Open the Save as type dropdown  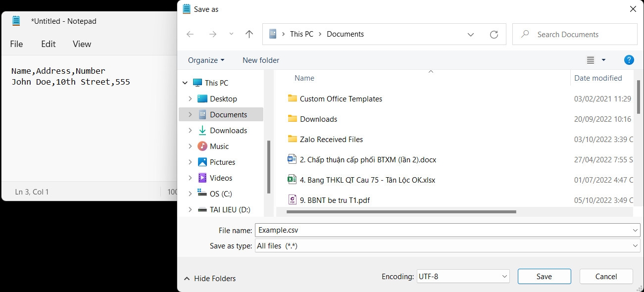click(x=447, y=245)
